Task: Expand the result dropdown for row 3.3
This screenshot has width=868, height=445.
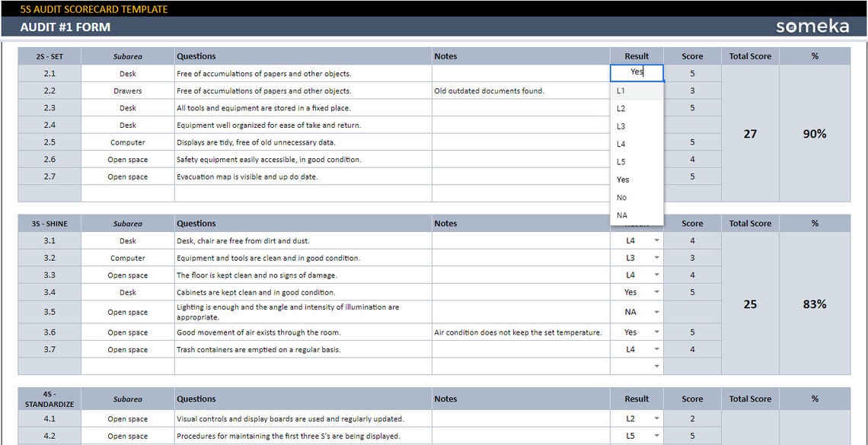Action: click(x=656, y=275)
